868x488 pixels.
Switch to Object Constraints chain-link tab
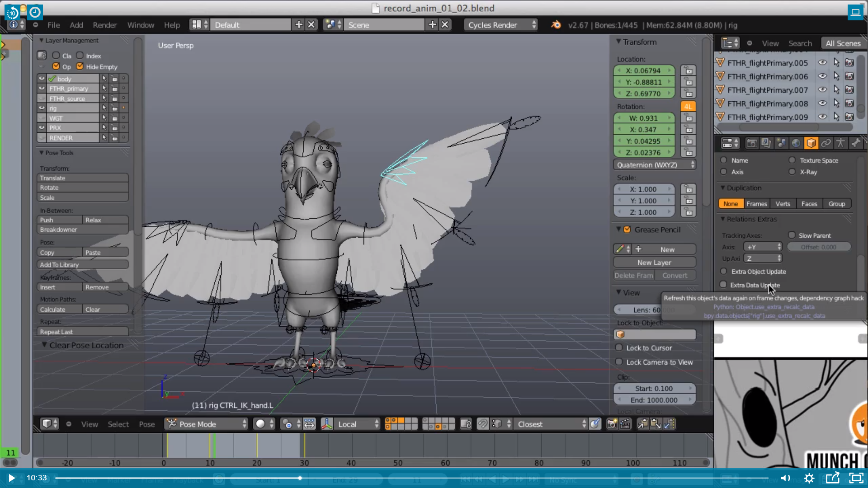826,143
